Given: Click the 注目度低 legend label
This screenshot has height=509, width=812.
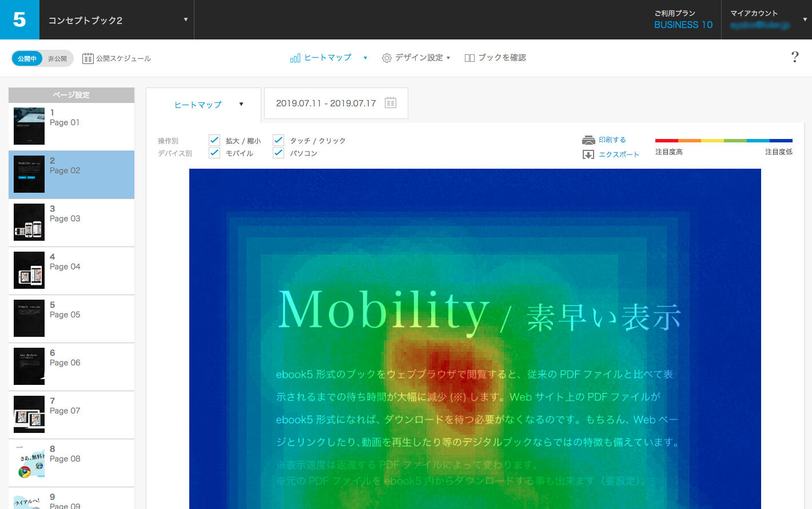Looking at the screenshot, I should click(x=779, y=152).
